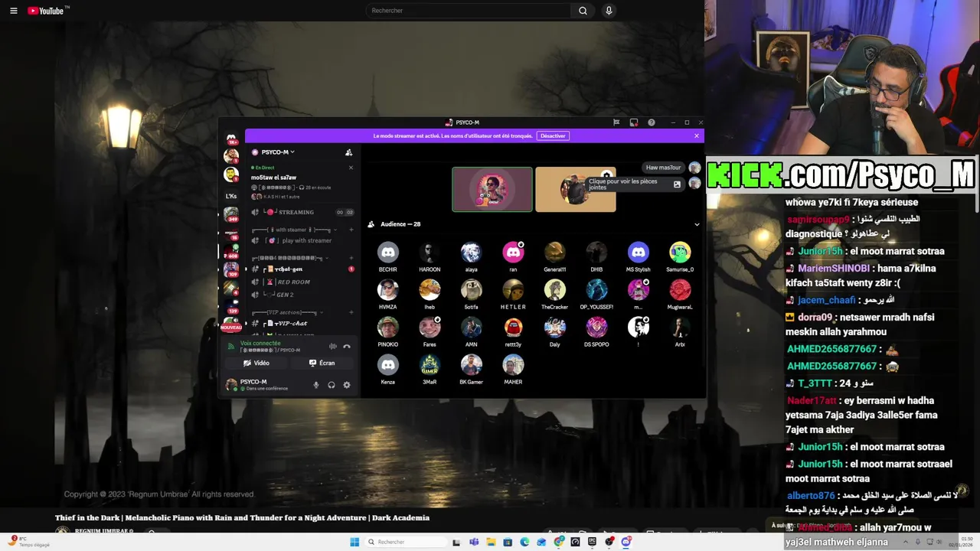Viewport: 980px width, 551px height.
Task: Click the YouTube Rechercher search field
Action: (x=469, y=11)
